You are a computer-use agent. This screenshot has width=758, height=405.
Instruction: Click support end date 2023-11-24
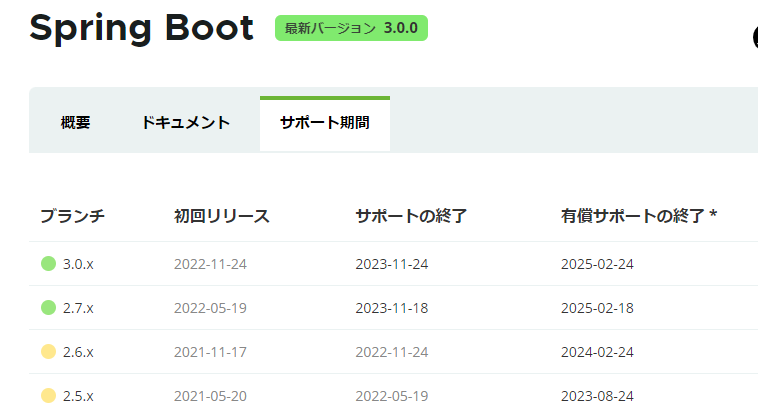(392, 264)
